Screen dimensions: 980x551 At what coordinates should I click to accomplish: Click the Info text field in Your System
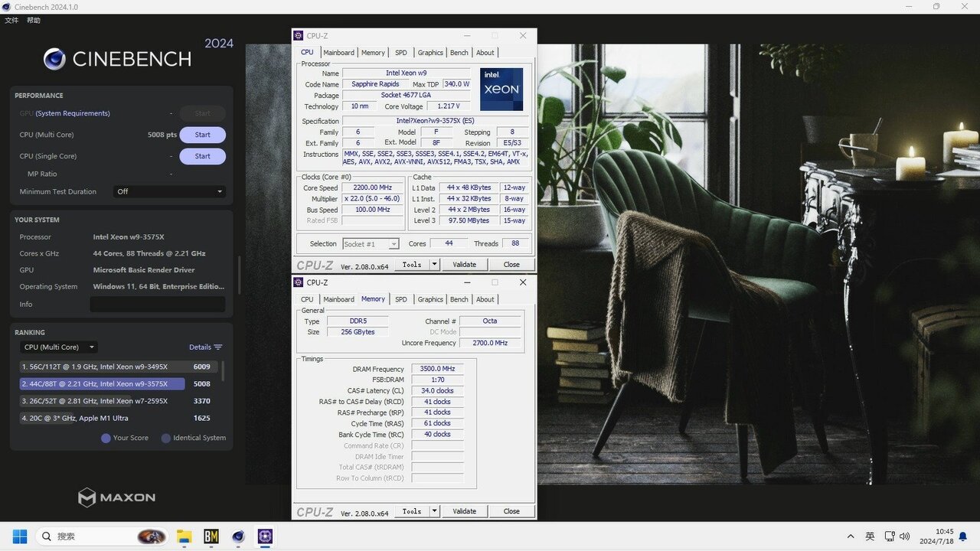click(158, 304)
